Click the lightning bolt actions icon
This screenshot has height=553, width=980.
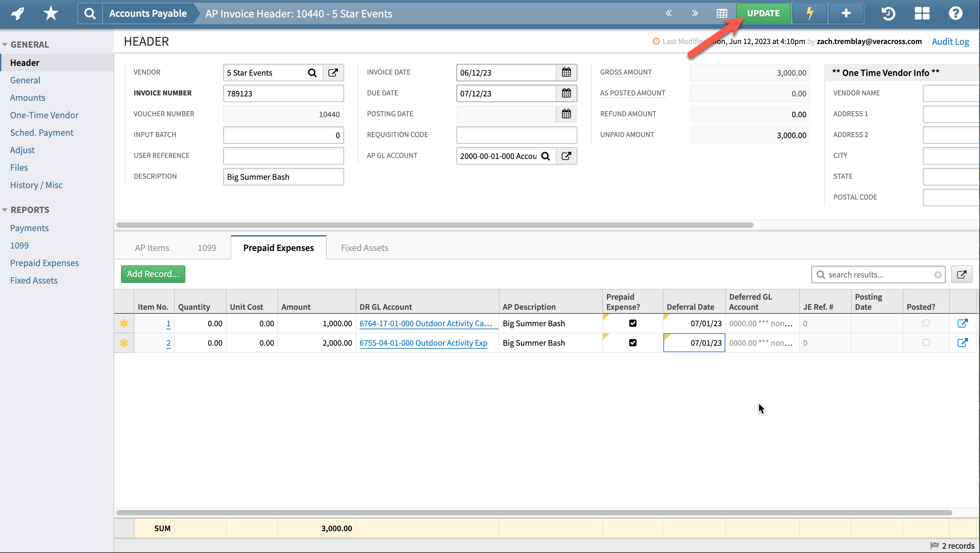[x=810, y=13]
